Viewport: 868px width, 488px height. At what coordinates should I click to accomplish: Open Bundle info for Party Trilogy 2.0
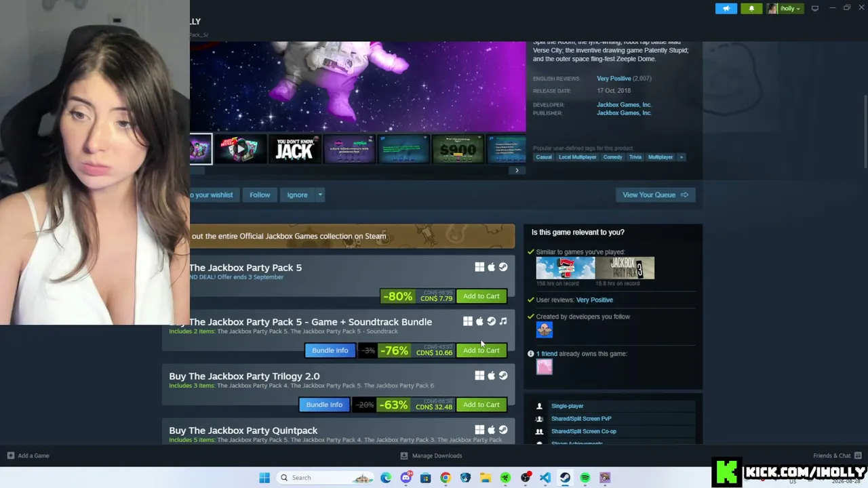[324, 405]
